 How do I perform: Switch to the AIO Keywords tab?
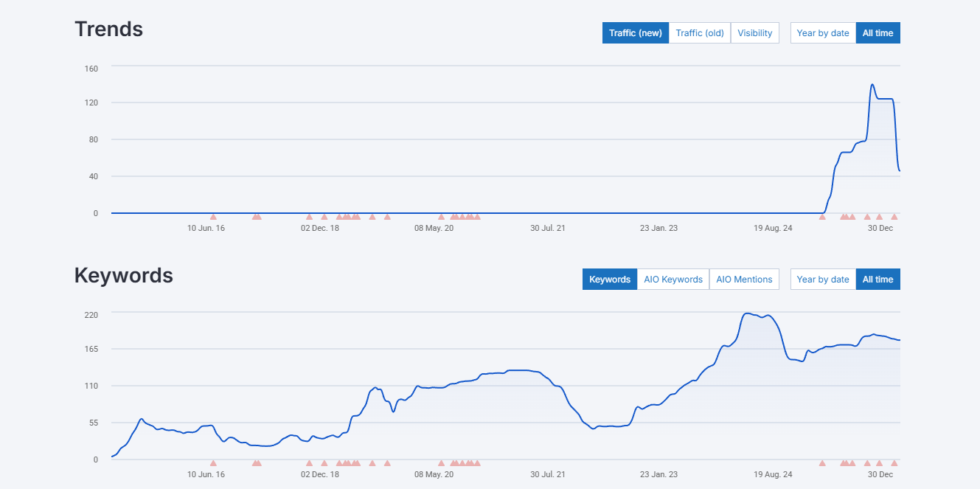click(x=673, y=280)
